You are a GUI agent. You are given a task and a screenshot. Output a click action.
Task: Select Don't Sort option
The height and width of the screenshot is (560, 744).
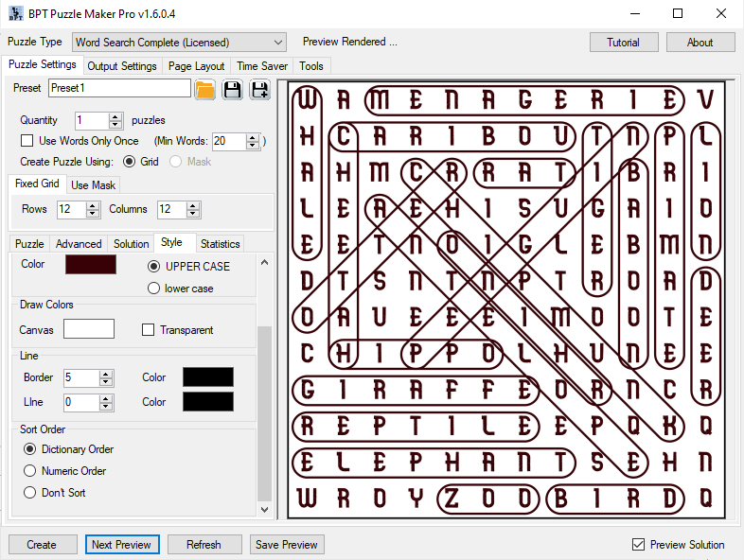30,493
